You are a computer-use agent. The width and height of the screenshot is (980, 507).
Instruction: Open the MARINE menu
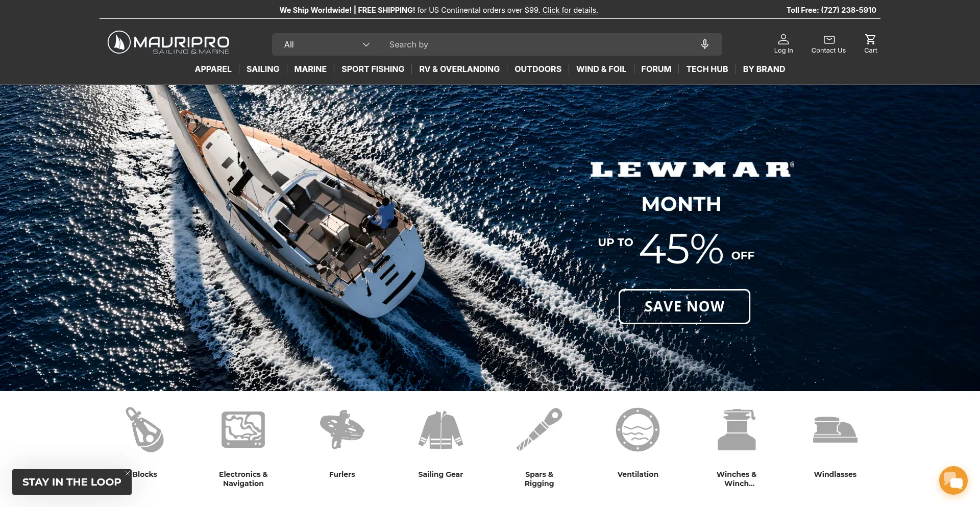coord(310,69)
